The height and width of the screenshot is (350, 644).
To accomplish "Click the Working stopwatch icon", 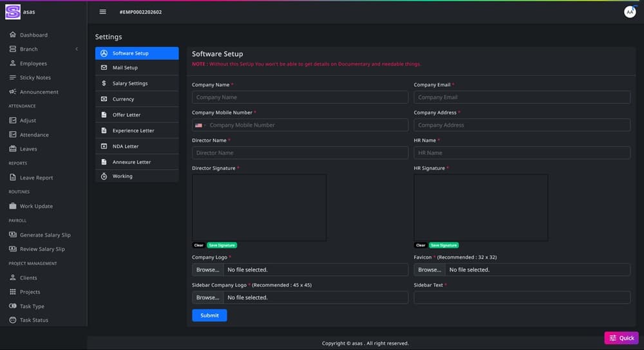I will click(104, 176).
